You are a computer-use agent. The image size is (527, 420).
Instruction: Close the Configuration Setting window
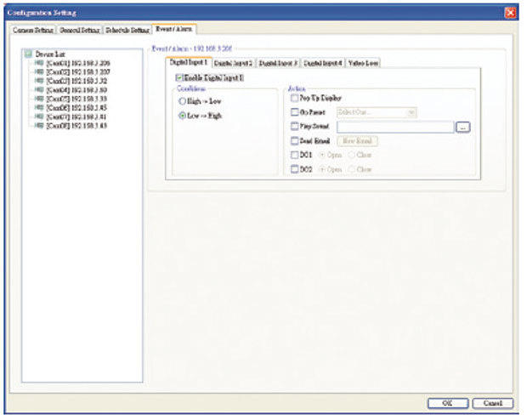(510, 13)
